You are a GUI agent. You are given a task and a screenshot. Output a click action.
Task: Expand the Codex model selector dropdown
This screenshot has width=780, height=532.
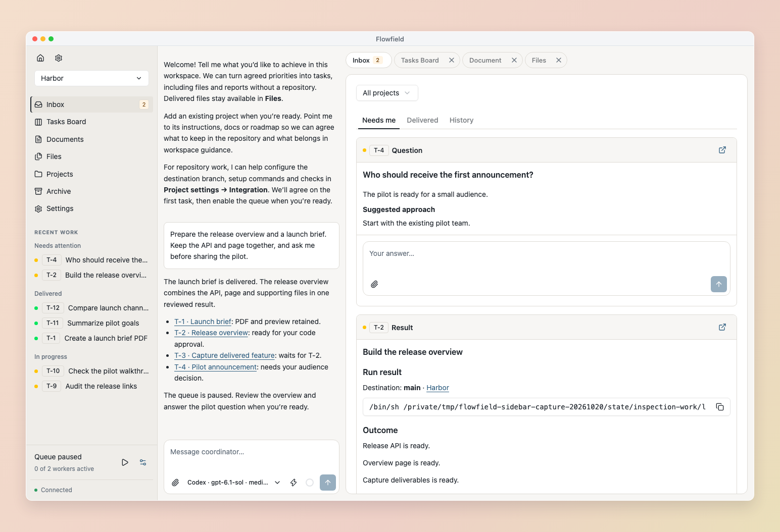[x=233, y=483]
